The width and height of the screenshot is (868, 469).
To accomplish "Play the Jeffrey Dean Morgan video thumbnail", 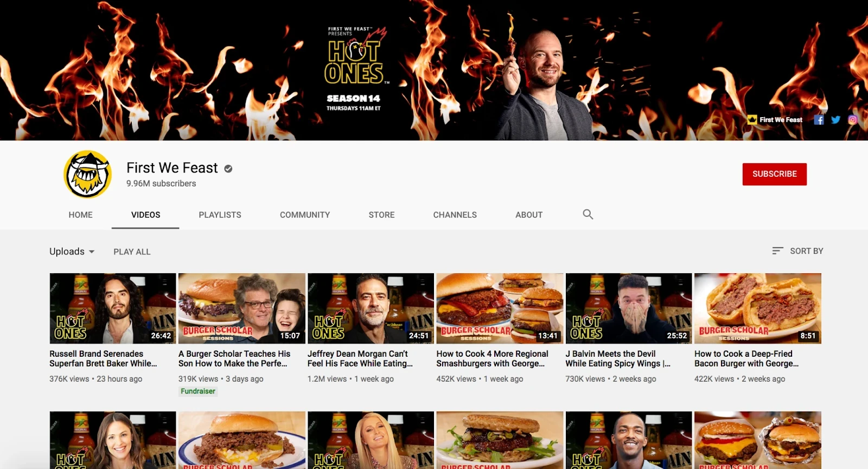I will pos(371,309).
